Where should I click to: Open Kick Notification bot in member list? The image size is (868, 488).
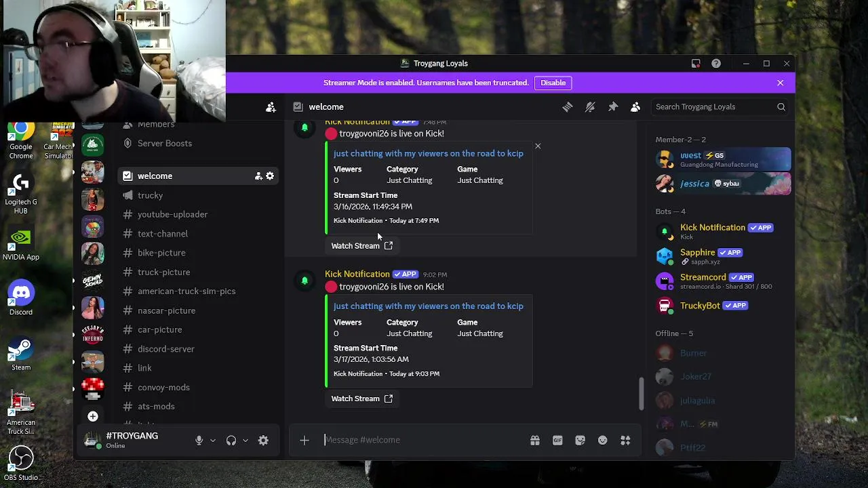coord(723,232)
